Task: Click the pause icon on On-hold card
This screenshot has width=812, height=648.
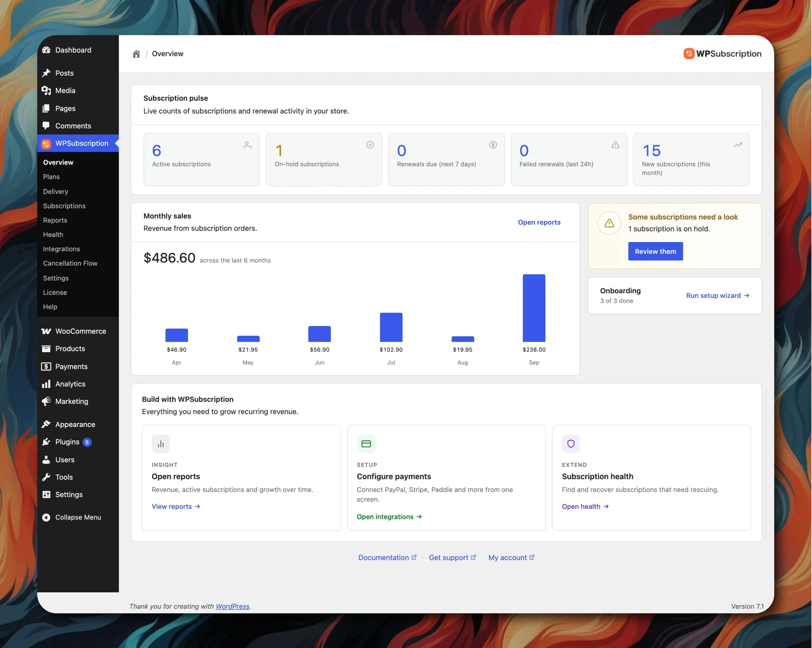Action: [370, 145]
